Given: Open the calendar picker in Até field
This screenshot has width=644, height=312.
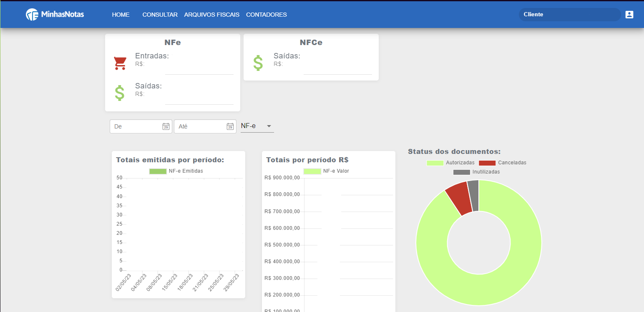Looking at the screenshot, I should click(x=230, y=126).
